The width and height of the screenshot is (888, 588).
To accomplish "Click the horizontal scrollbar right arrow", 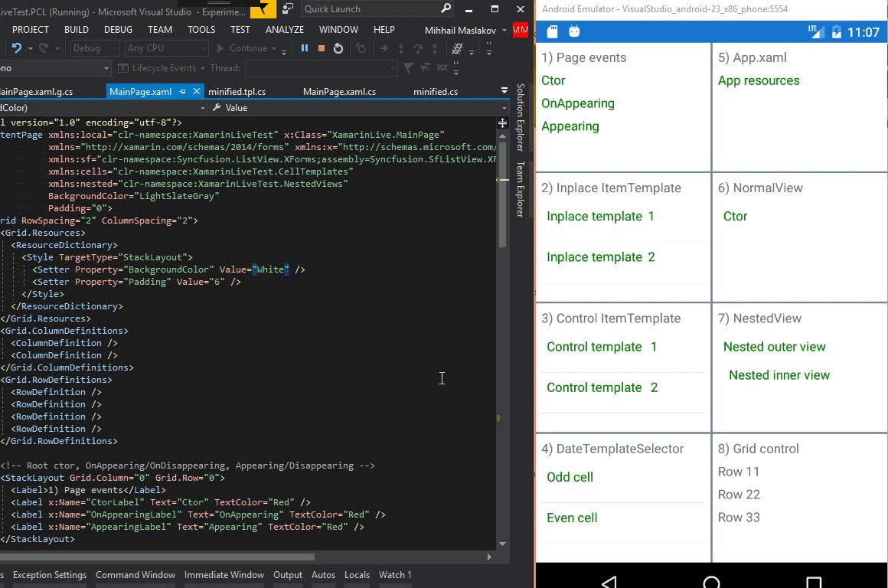I will point(489,557).
